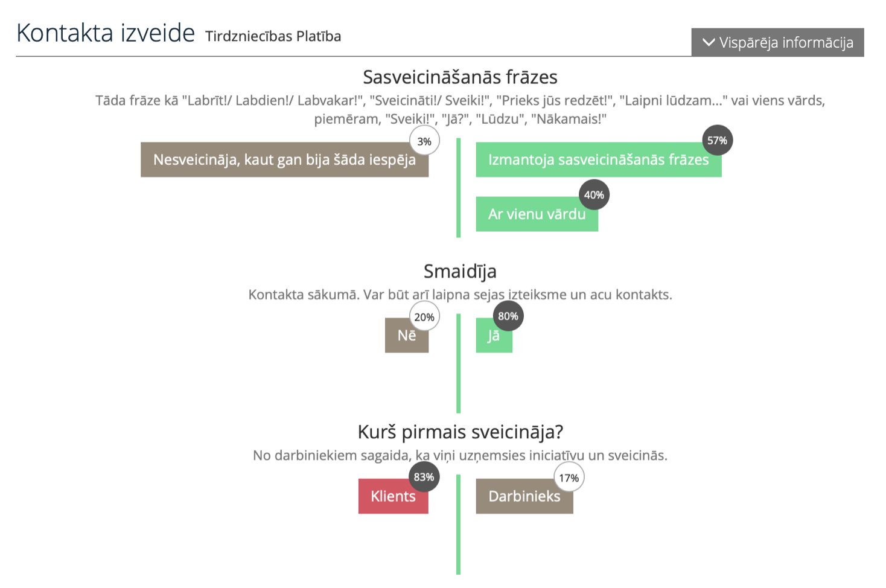Click the 'Darbinieks' result bar
The image size is (886, 588).
point(524,496)
